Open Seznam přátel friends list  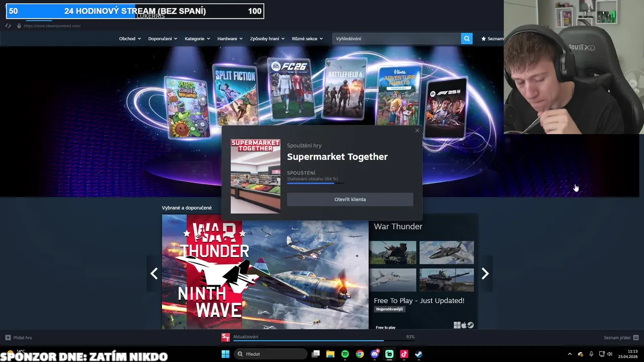click(x=621, y=337)
